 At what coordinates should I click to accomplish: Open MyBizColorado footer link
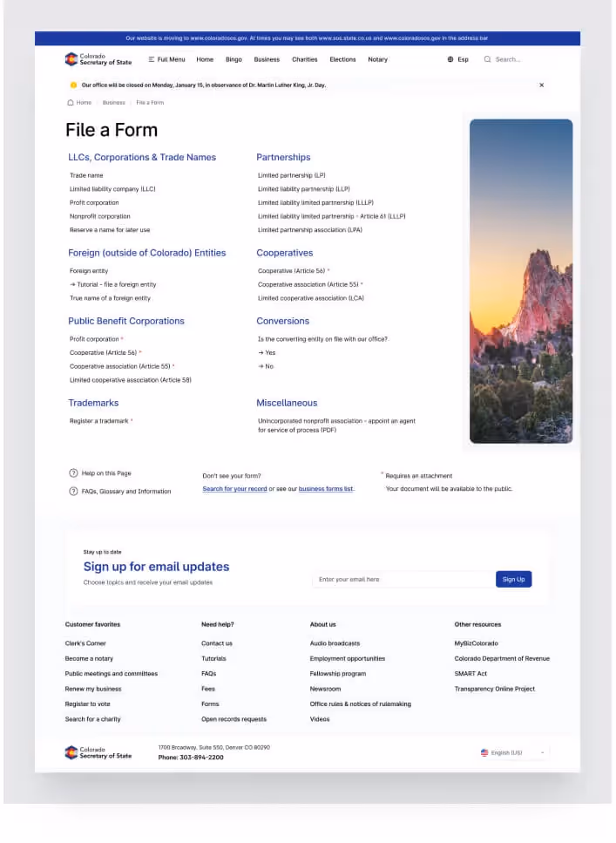477,643
